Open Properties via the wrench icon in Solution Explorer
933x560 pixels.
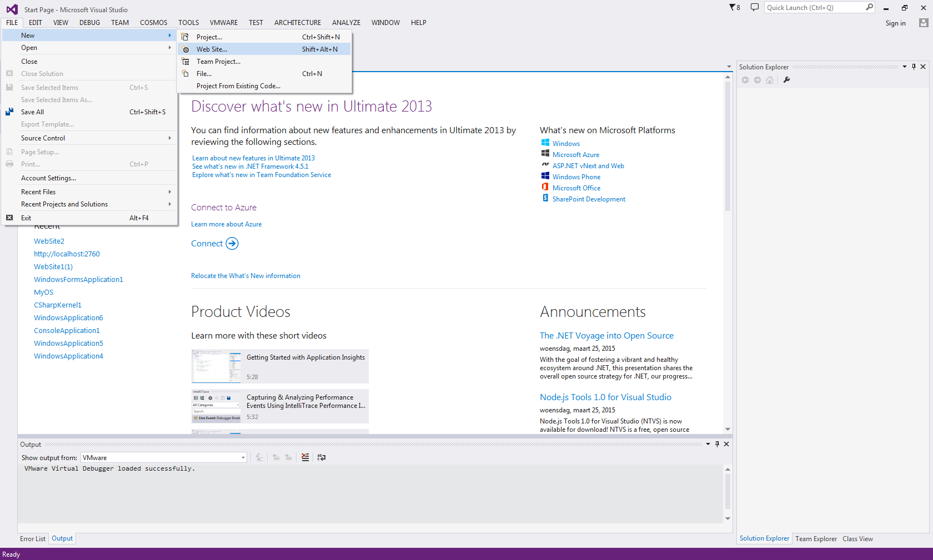(x=786, y=80)
